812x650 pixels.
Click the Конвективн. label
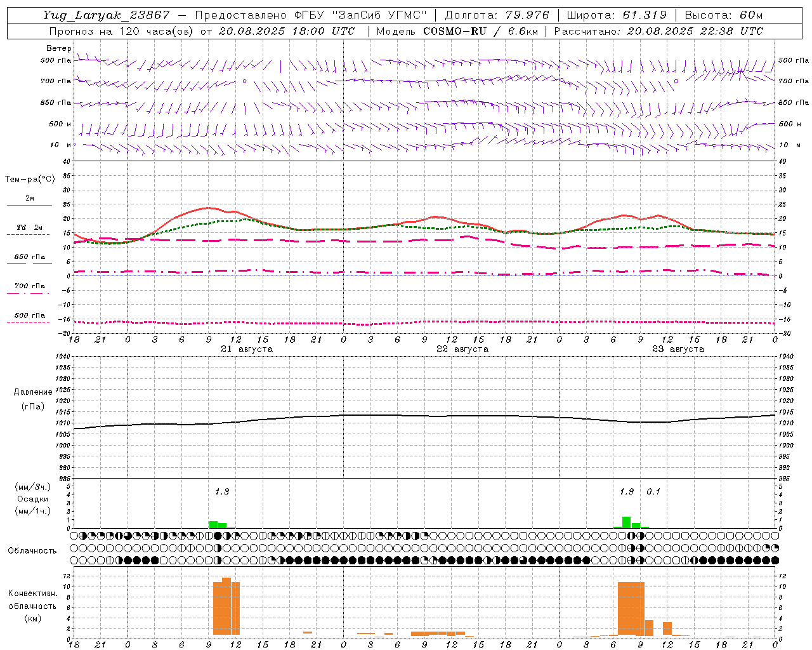pos(33,594)
